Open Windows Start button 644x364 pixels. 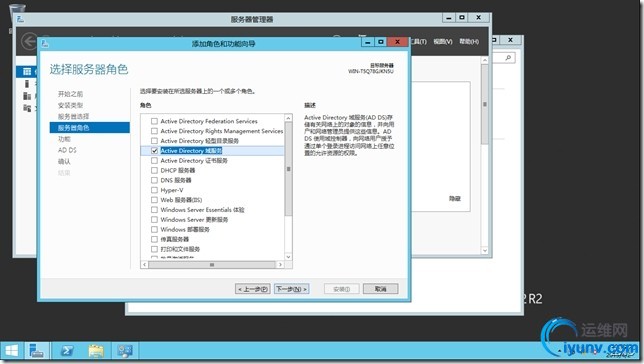[x=11, y=351]
